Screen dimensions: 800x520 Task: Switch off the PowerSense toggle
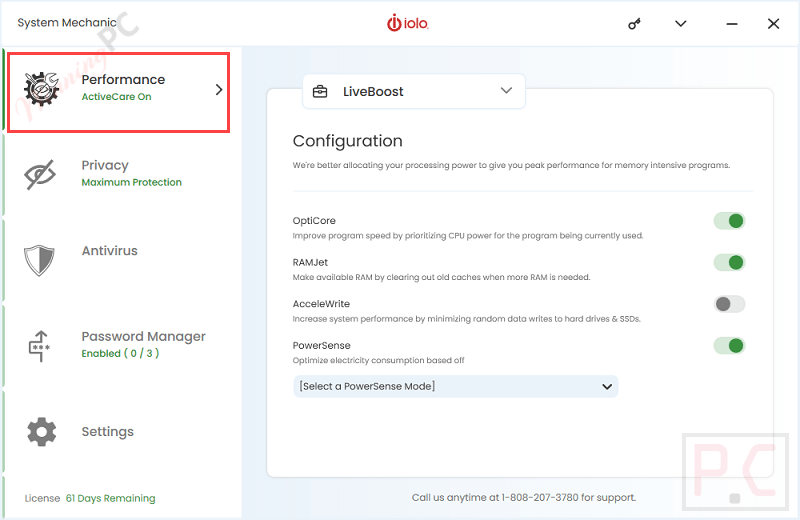click(x=729, y=346)
